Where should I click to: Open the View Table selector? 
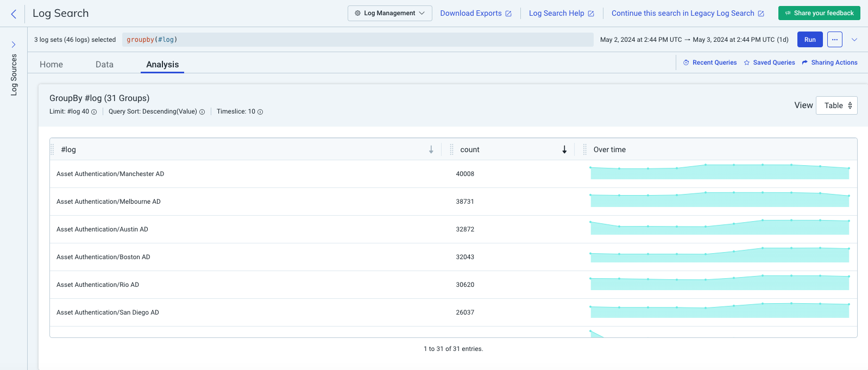pos(836,105)
